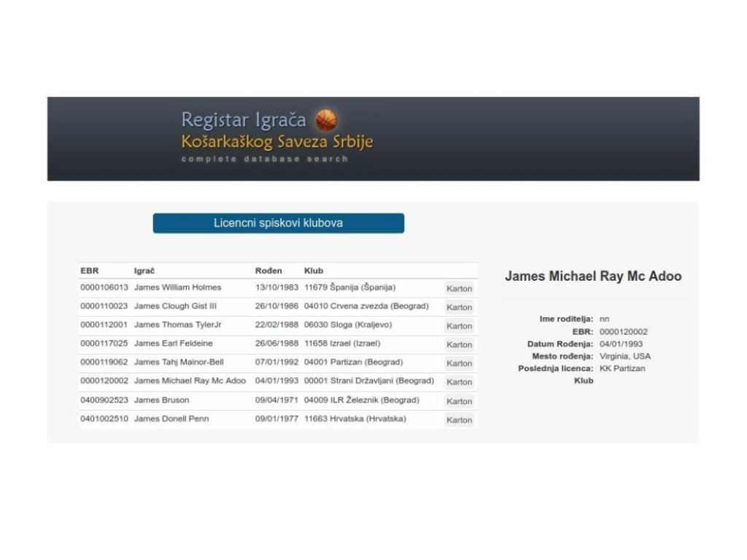The height and width of the screenshot is (560, 747).
Task: Open Karton for James William Holmes
Action: coord(459,289)
